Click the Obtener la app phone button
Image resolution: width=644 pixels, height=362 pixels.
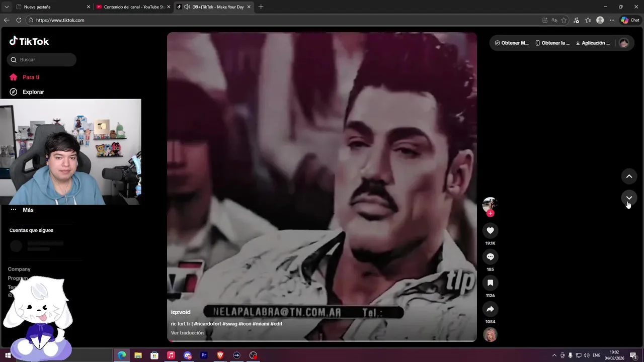(x=552, y=43)
